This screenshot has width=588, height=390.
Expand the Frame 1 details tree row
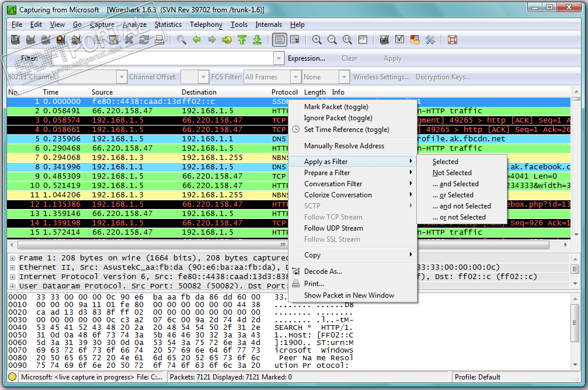click(x=13, y=258)
